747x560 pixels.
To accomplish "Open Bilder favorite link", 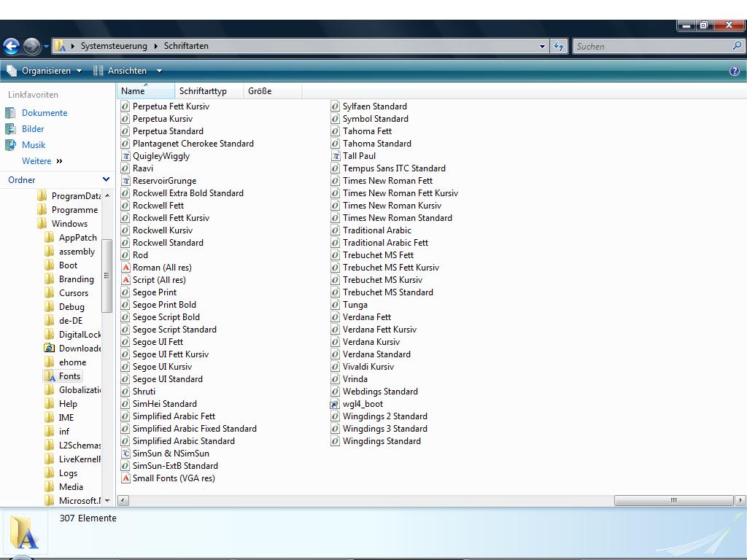I will pyautogui.click(x=33, y=129).
